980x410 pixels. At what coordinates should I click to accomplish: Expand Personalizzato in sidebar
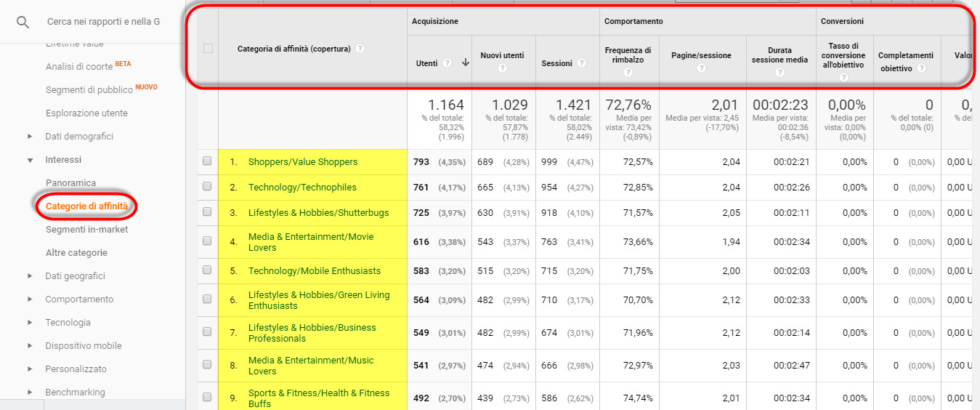(30, 369)
